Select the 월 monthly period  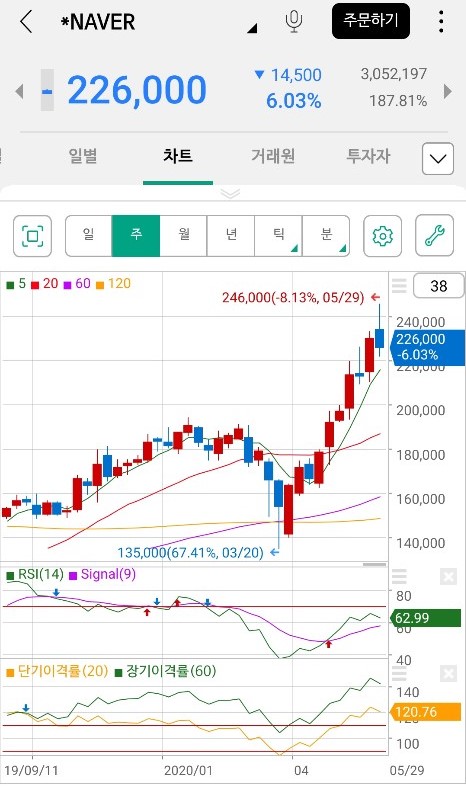click(184, 236)
